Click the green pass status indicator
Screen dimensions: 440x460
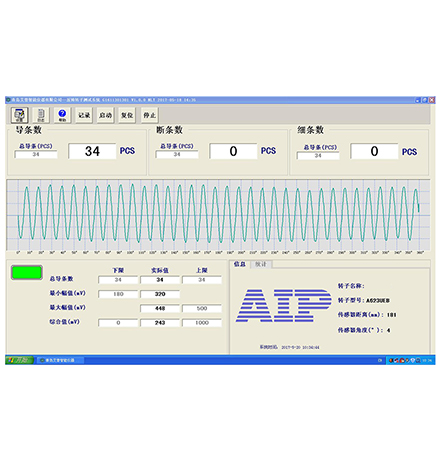(27, 272)
